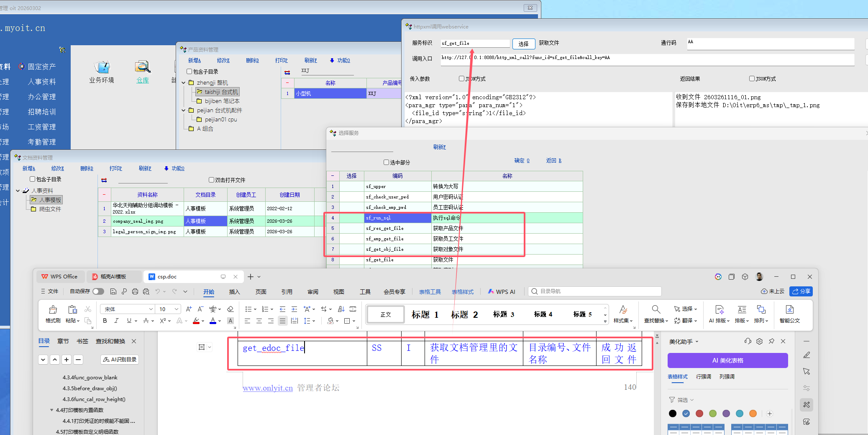The height and width of the screenshot is (435, 868).
Task: Click the www.onlyit.cn footer link
Action: [x=268, y=388]
